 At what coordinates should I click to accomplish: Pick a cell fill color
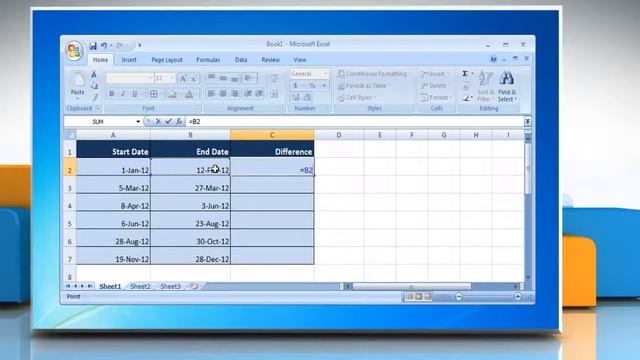click(172, 94)
